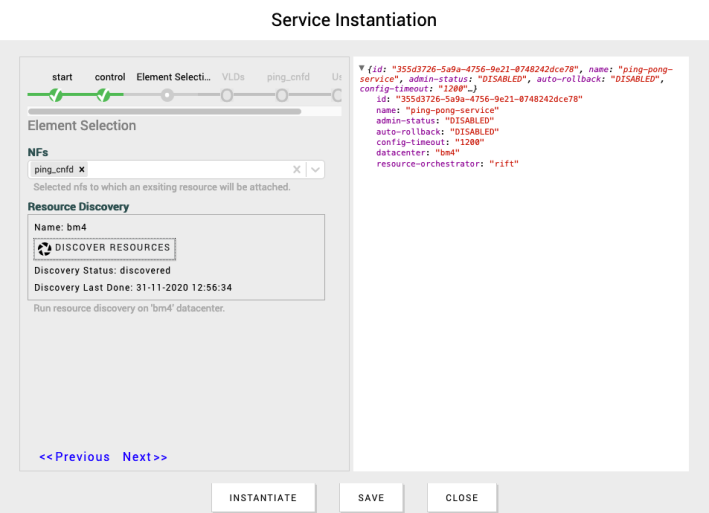Screen dimensions: 709x513
Task: Clear all selected NFs
Action: coord(296,170)
